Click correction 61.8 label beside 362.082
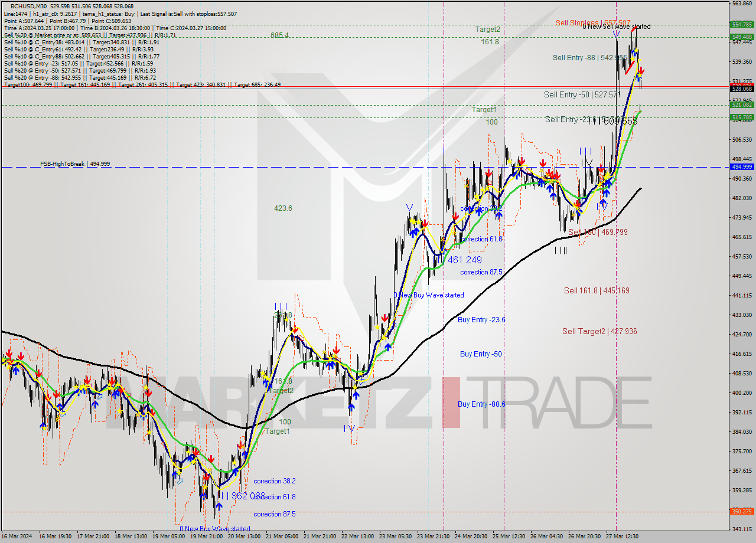Viewport: 756px width, 543px height. [275, 497]
